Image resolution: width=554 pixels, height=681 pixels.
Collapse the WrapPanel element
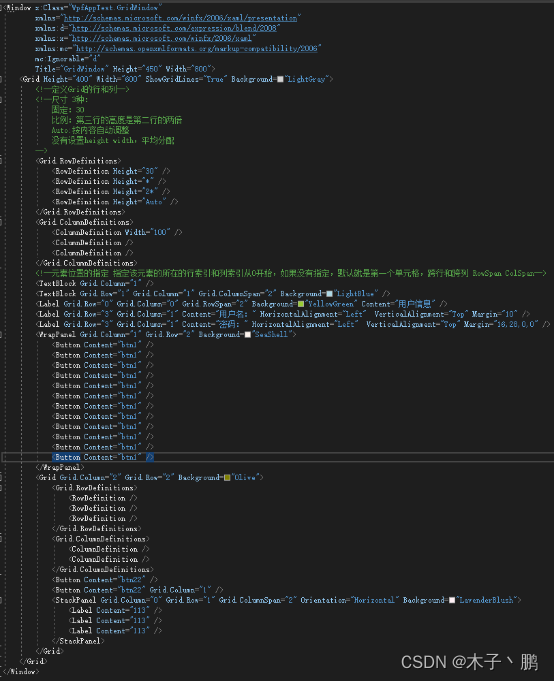pos(1,334)
